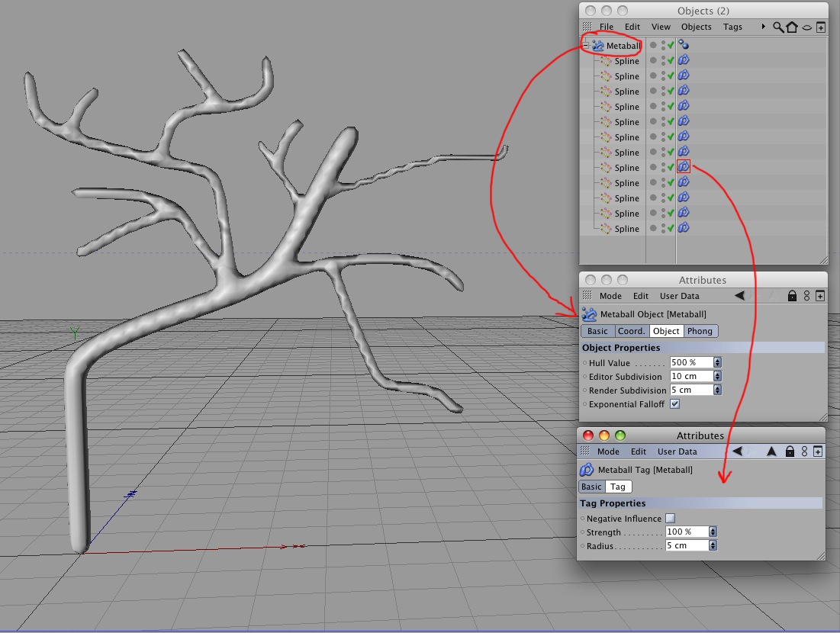Click the two-circle icon in Metaball Object Attributes
Viewport: 840px width, 633px height.
pos(806,296)
